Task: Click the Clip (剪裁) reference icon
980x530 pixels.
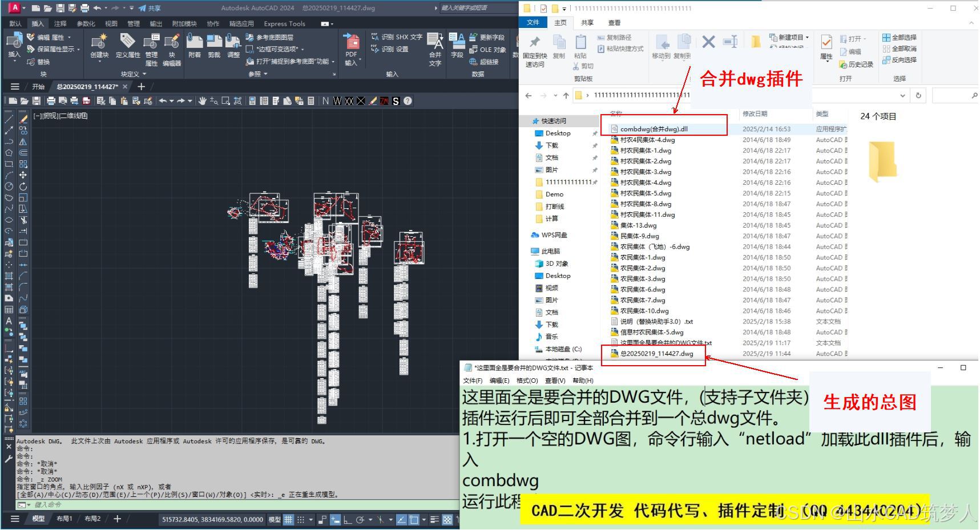Action: pyautogui.click(x=214, y=42)
